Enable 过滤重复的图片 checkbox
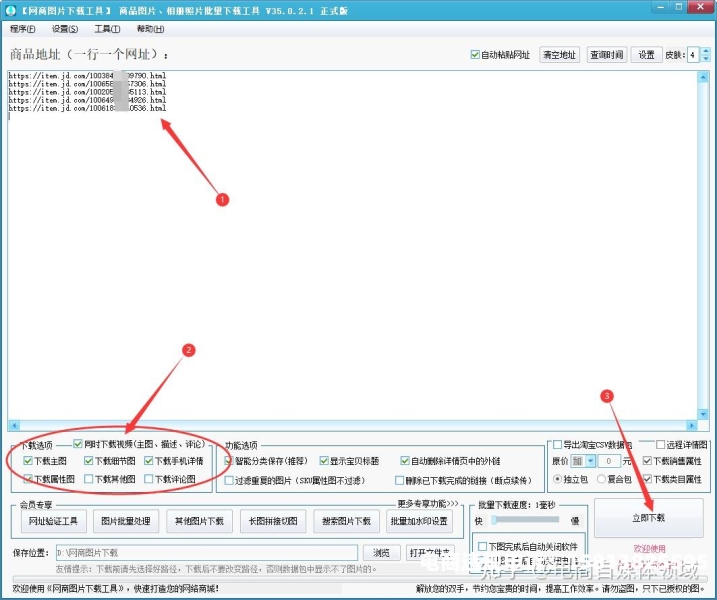 [229, 481]
